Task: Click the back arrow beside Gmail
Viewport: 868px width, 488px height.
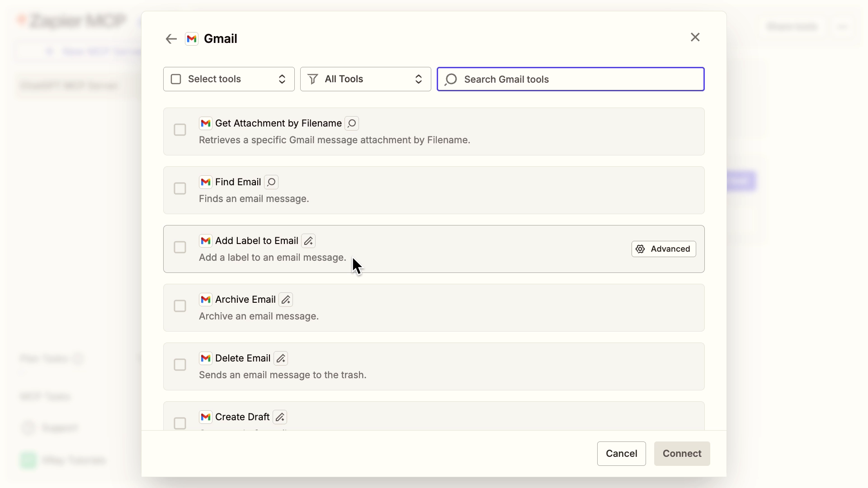Action: pos(171,39)
